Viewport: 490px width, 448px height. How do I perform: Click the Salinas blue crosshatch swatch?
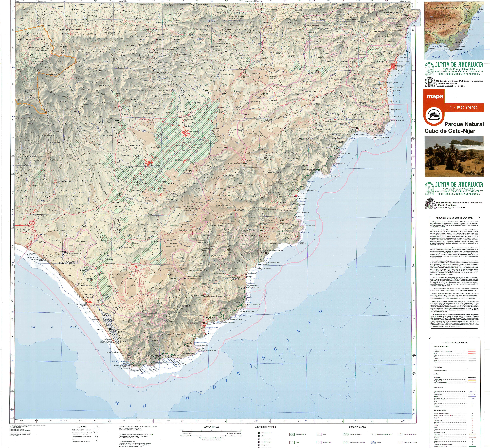pos(373,442)
